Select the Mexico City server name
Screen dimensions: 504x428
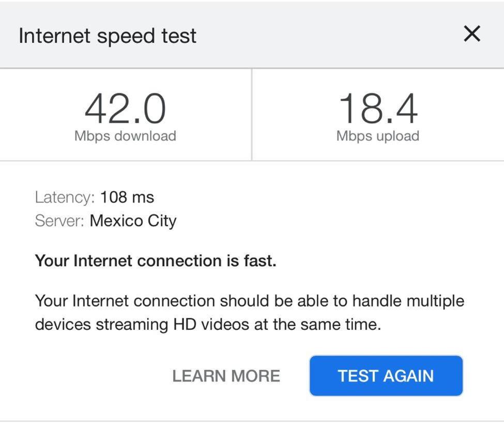tap(133, 221)
